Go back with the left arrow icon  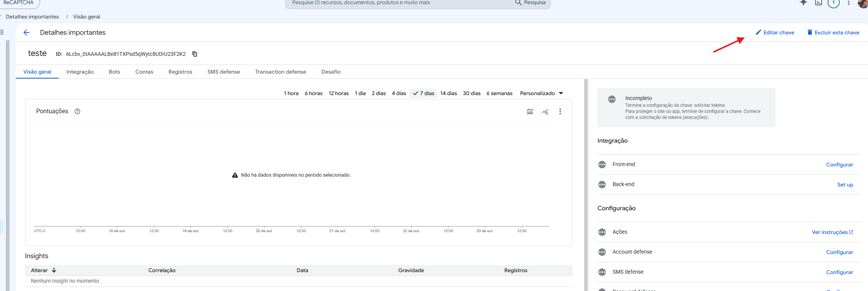point(26,32)
